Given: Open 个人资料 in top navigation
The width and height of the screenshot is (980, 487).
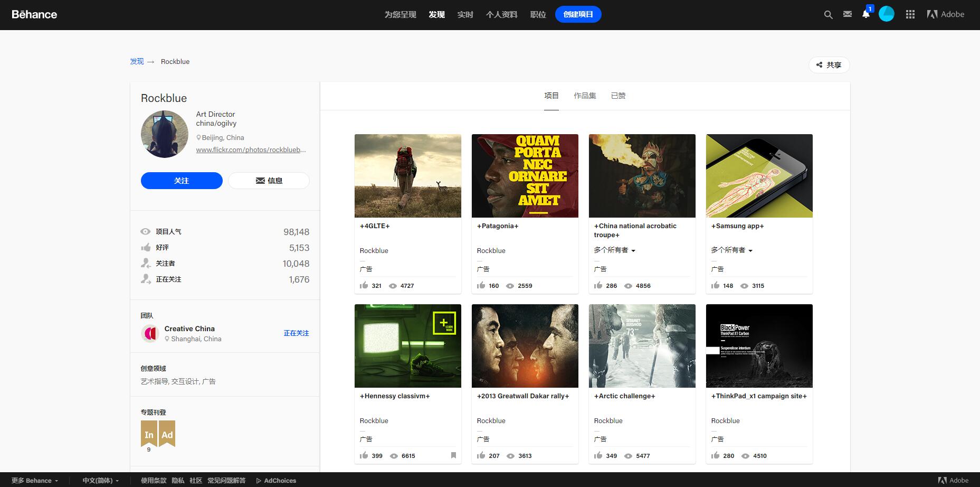Looking at the screenshot, I should (x=502, y=14).
